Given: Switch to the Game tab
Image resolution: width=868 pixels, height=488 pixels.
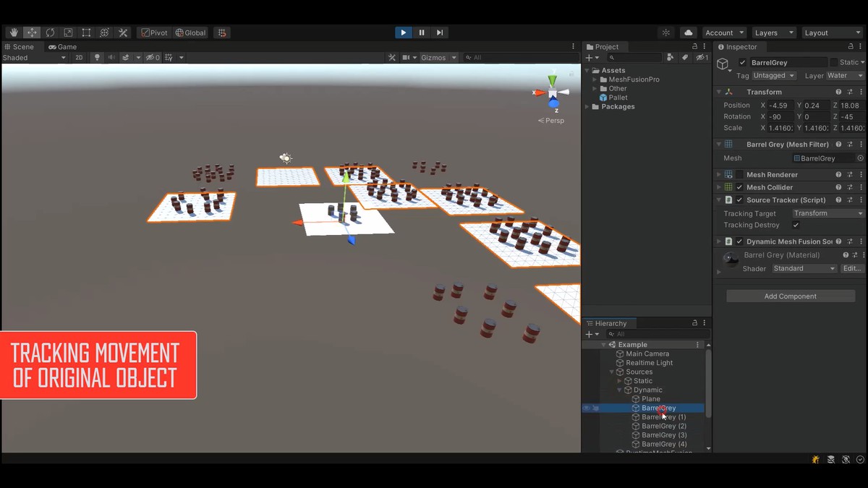Looking at the screenshot, I should click(62, 46).
